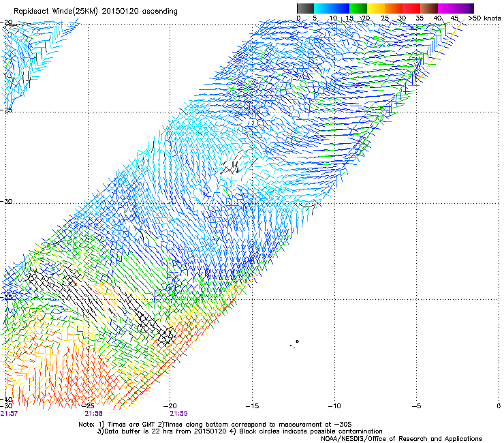Image resolution: width=504 pixels, height=443 pixels.
Task: Click the '45' value in the color legend
Action: click(x=454, y=18)
